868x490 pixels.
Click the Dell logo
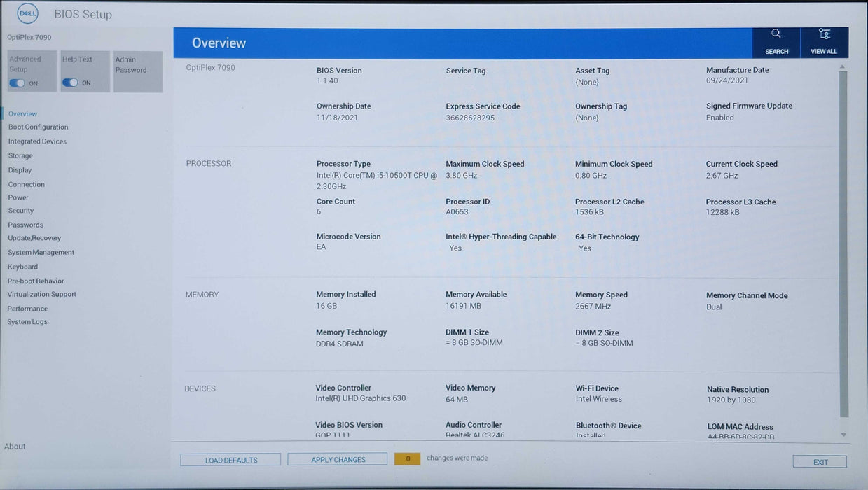pos(27,13)
